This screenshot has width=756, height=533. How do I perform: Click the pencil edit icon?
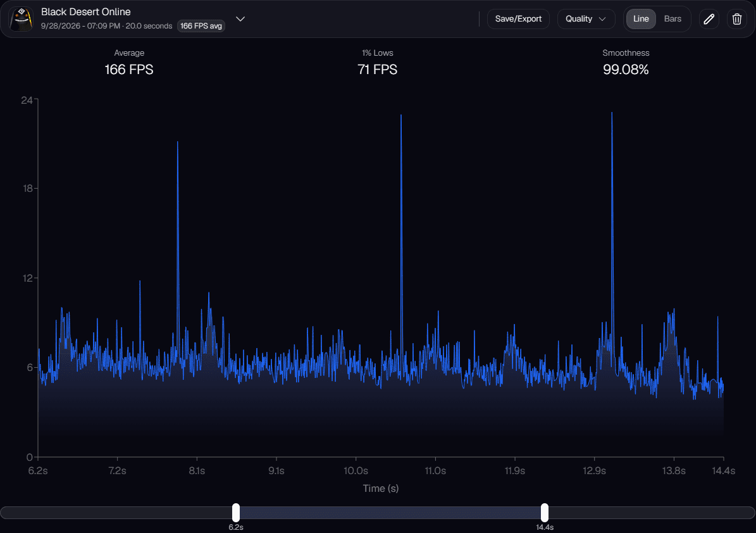[x=709, y=19]
